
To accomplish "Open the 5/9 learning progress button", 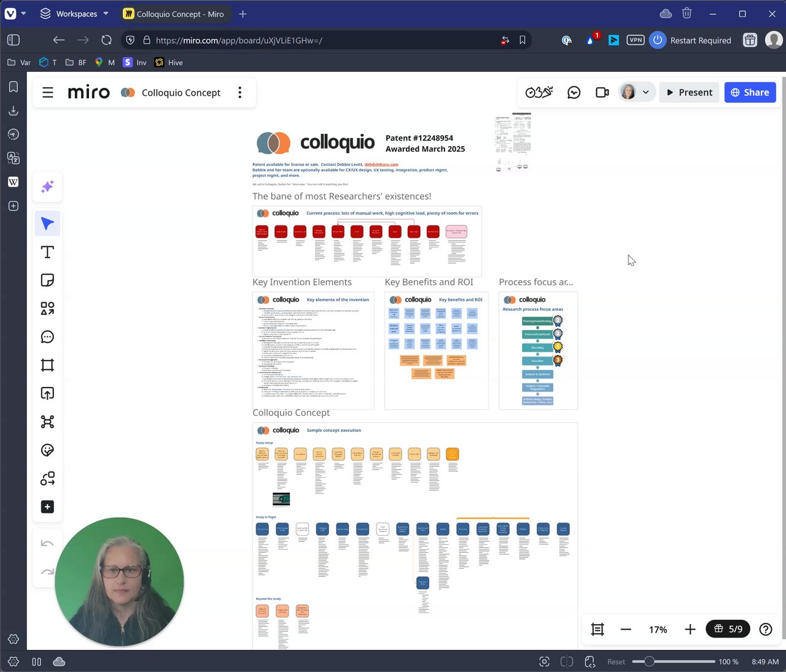I will [728, 629].
